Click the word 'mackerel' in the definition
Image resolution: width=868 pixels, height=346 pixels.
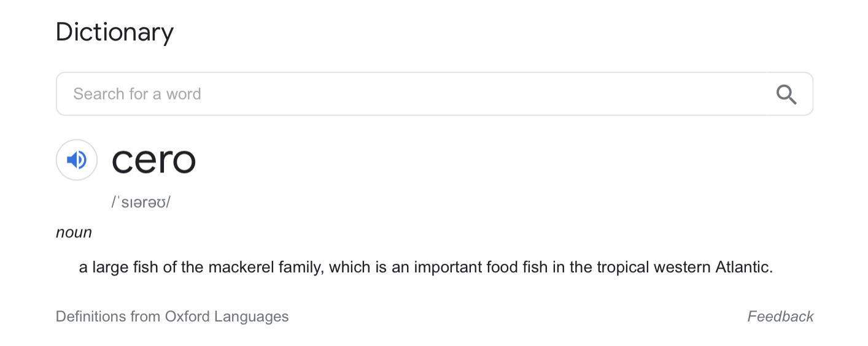234,267
